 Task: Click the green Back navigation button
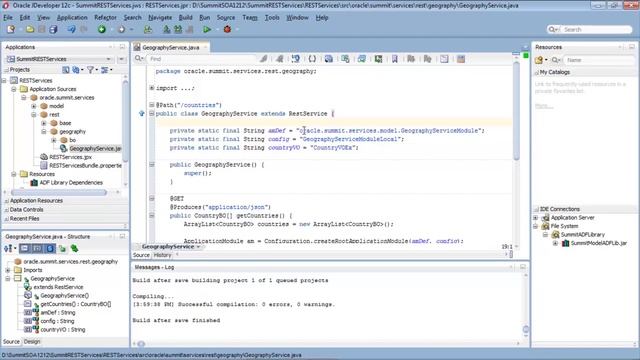102,29
